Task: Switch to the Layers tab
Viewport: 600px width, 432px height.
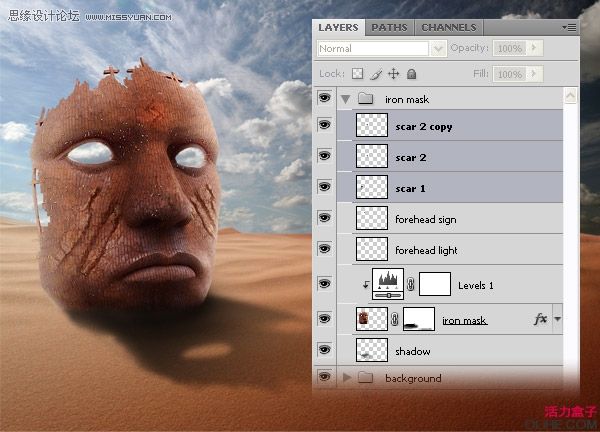Action: [339, 28]
